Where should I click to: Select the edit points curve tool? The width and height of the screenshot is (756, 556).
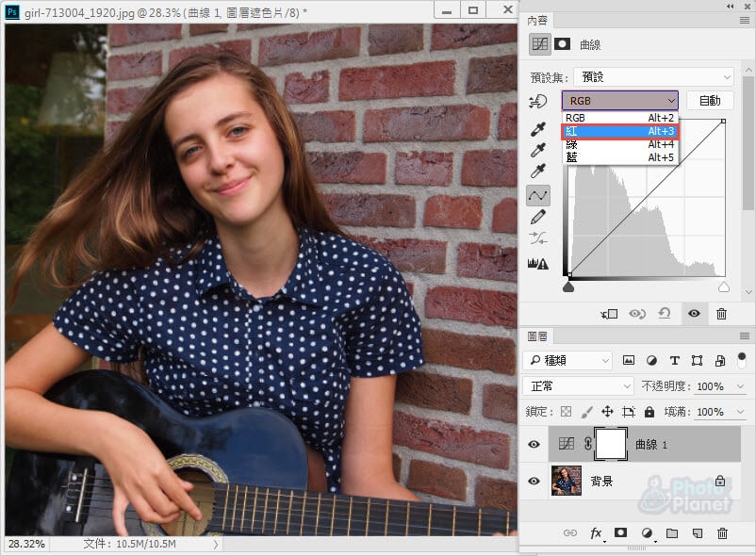(x=538, y=195)
